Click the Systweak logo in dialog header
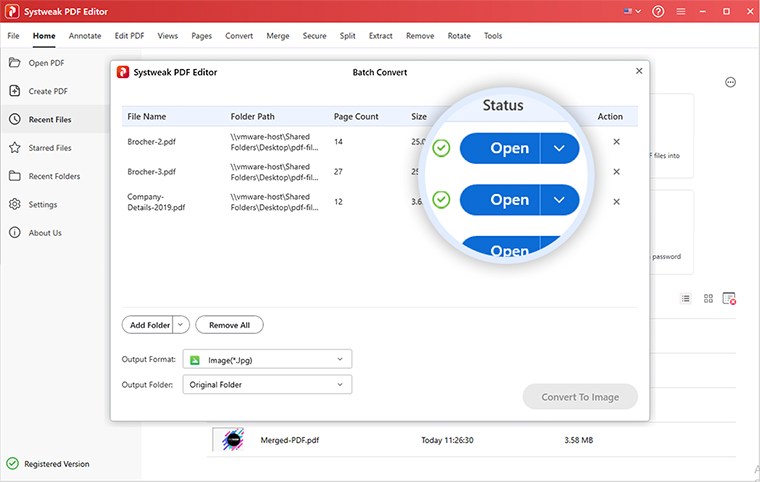 point(123,72)
